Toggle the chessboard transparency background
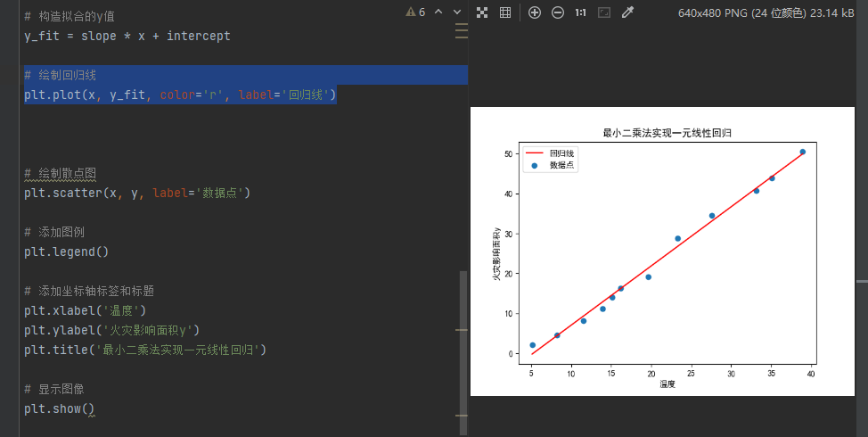This screenshot has width=868, height=437. click(x=482, y=12)
